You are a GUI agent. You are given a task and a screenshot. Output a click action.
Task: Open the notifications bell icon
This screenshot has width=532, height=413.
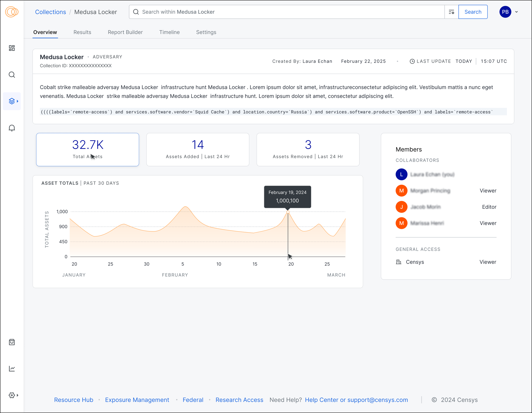[12, 128]
